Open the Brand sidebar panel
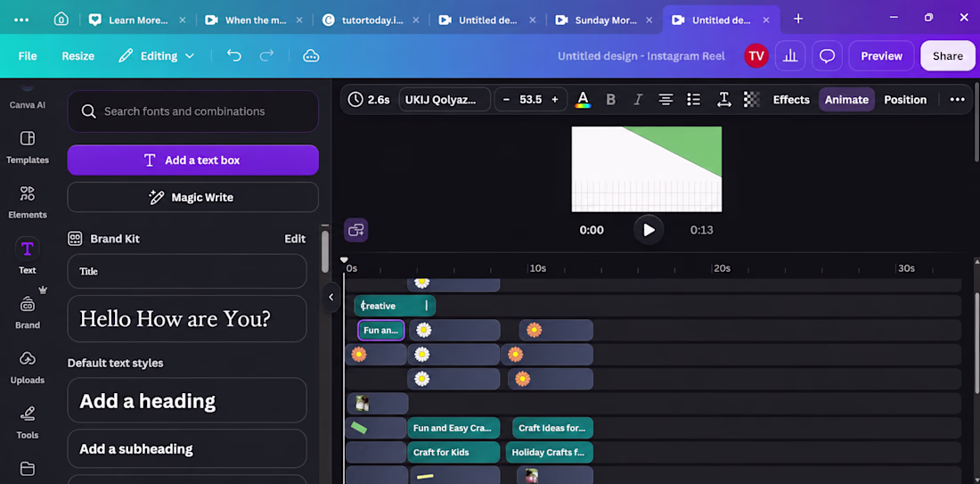Image resolution: width=980 pixels, height=484 pixels. (x=28, y=313)
